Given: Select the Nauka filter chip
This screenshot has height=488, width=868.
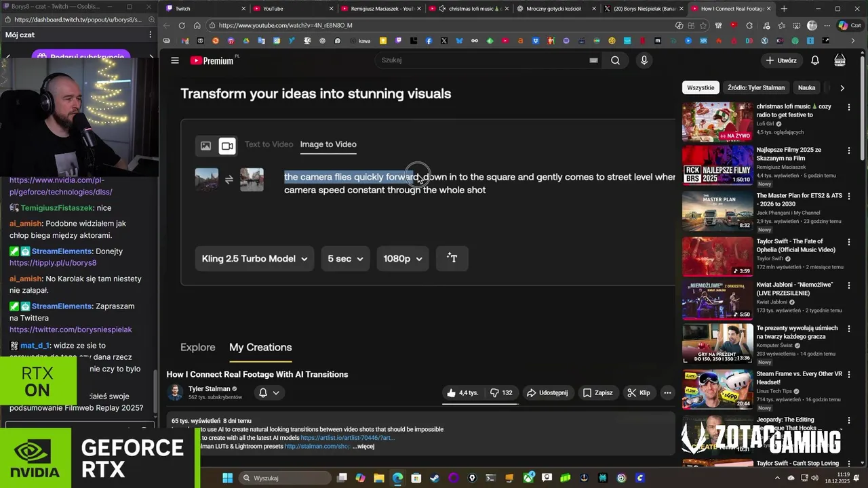Looking at the screenshot, I should pos(807,87).
